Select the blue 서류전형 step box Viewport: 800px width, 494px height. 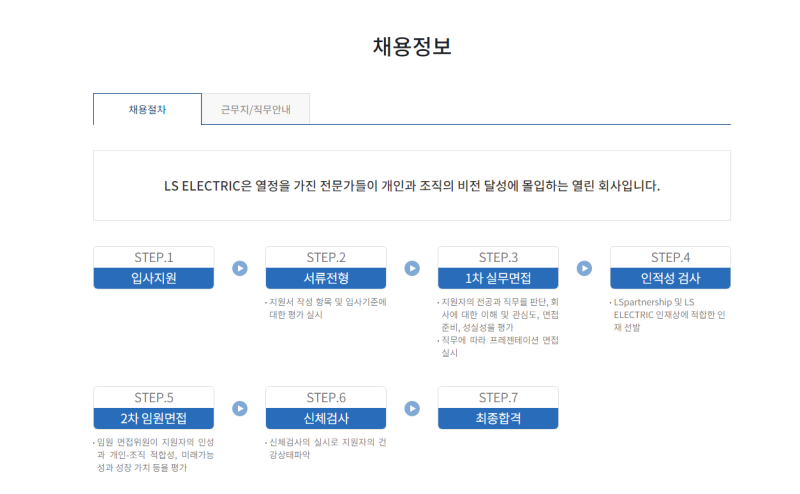pos(326,278)
